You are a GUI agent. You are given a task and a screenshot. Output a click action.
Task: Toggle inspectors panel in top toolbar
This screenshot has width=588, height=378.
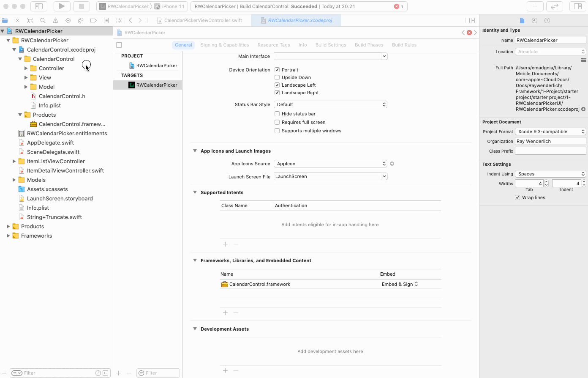tap(577, 6)
